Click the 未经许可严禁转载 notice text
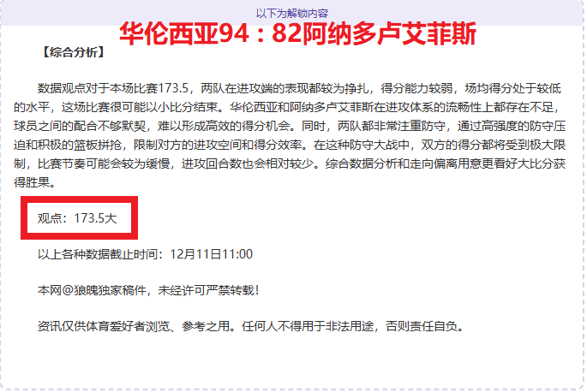The height and width of the screenshot is (392, 587). pos(207,290)
